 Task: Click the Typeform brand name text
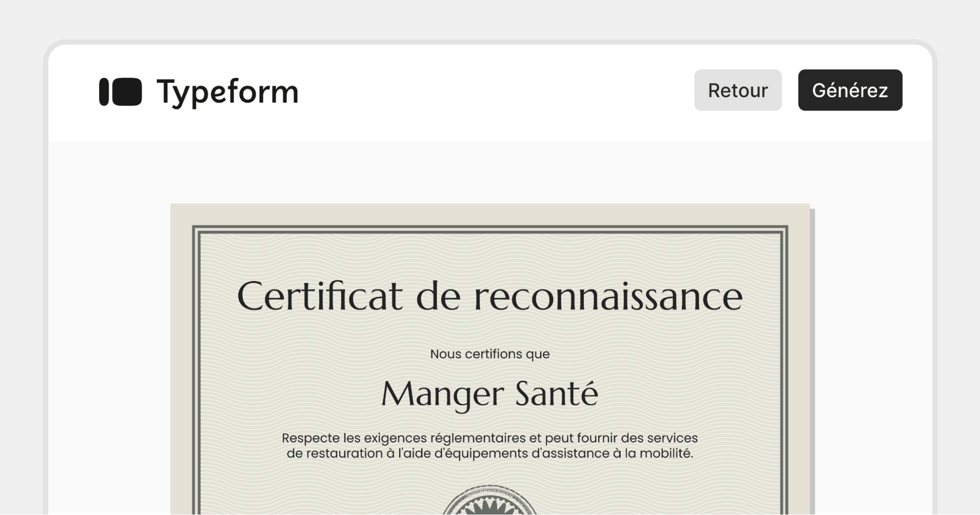point(227,92)
